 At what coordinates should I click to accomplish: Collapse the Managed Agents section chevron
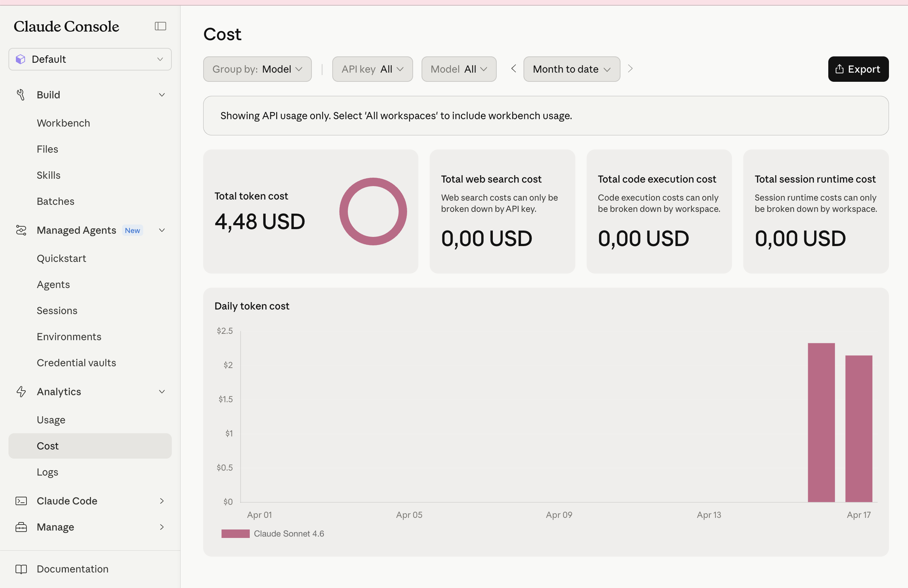[162, 230]
